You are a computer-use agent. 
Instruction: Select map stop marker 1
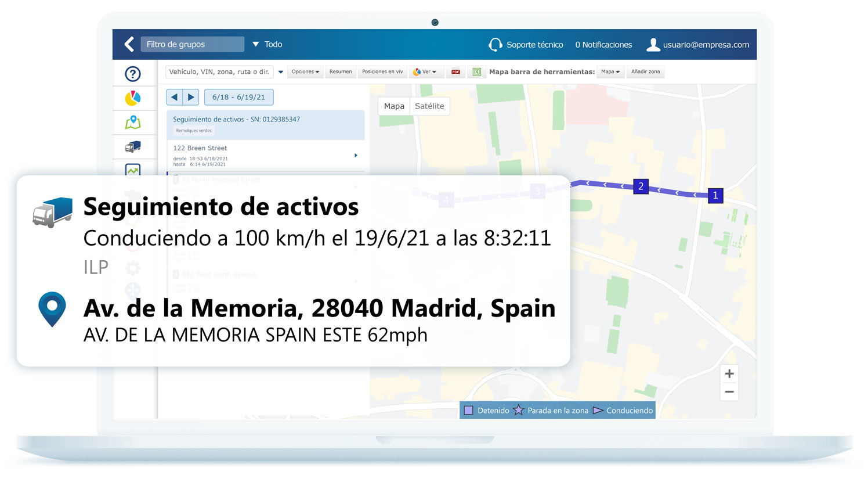click(x=715, y=195)
